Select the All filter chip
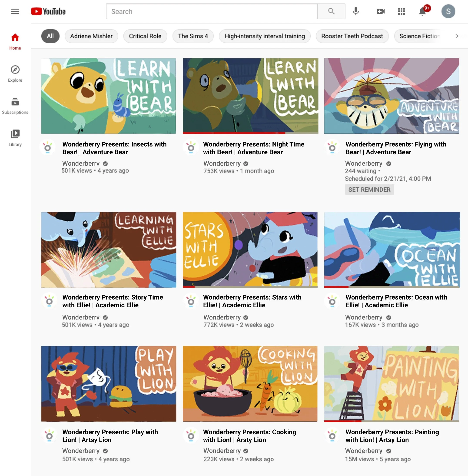 click(50, 36)
